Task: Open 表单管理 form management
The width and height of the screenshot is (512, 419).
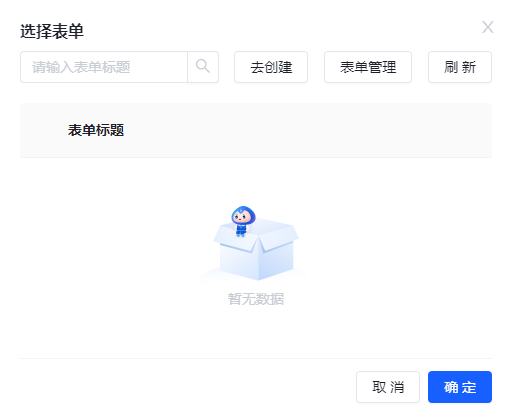Action: click(x=368, y=67)
